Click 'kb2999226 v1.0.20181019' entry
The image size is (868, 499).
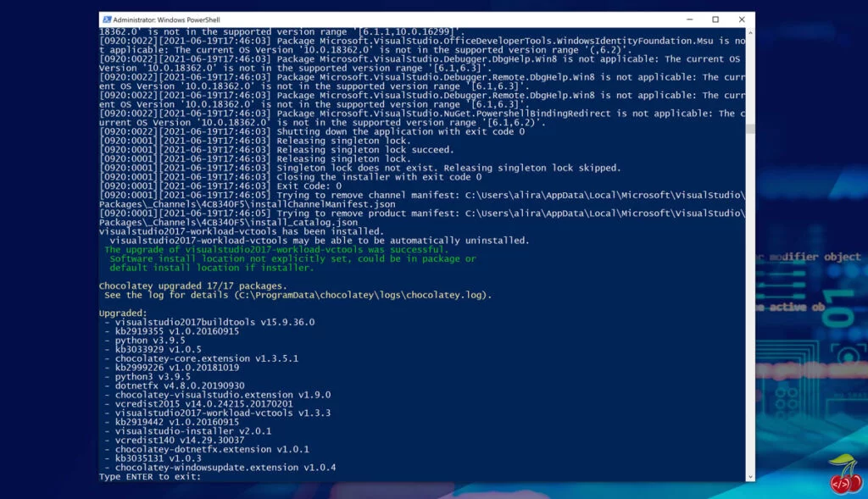tap(177, 368)
